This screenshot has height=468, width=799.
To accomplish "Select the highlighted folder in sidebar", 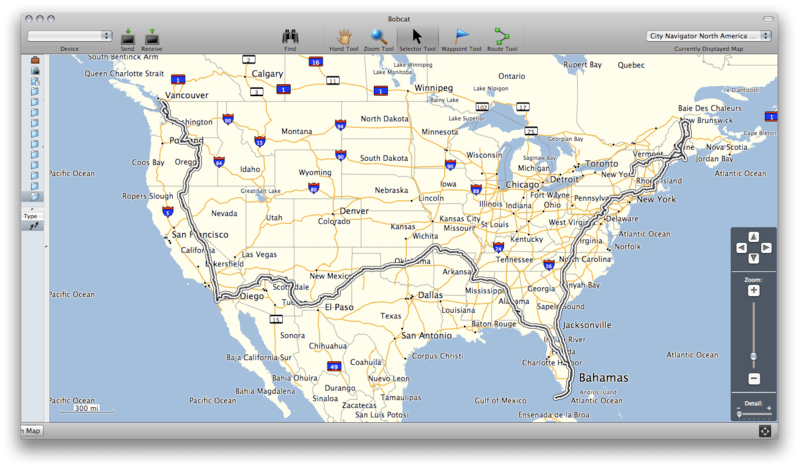I will (x=35, y=196).
